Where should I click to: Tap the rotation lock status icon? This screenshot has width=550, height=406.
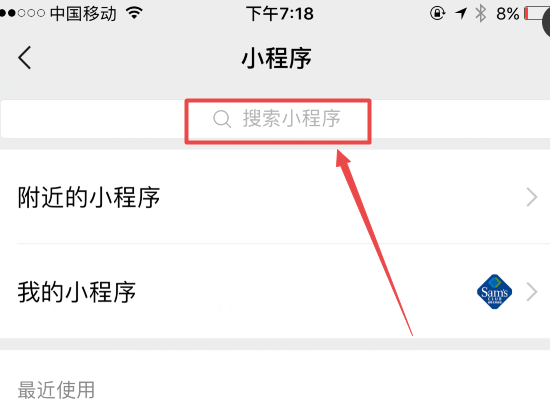pyautogui.click(x=437, y=13)
